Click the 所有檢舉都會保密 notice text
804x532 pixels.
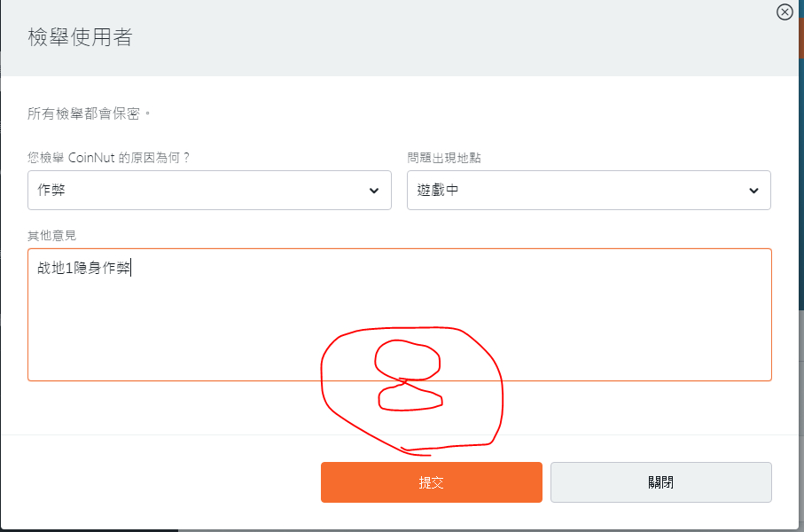click(90, 114)
